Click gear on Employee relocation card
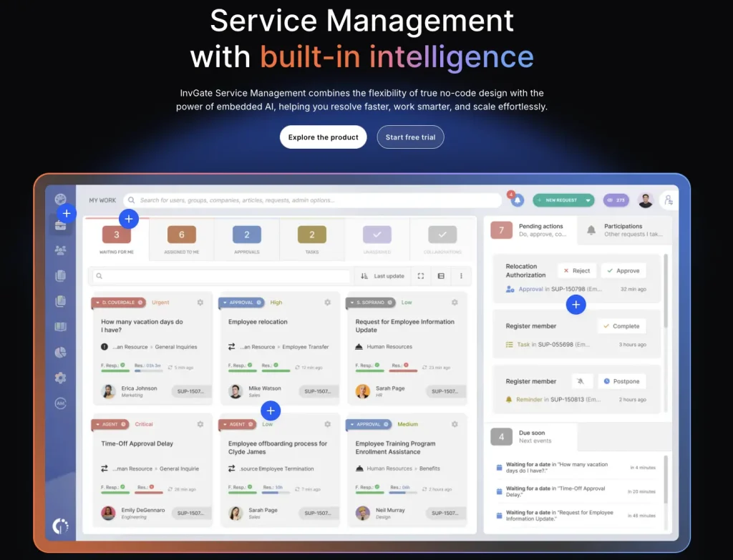The height and width of the screenshot is (560, 733). coord(327,303)
